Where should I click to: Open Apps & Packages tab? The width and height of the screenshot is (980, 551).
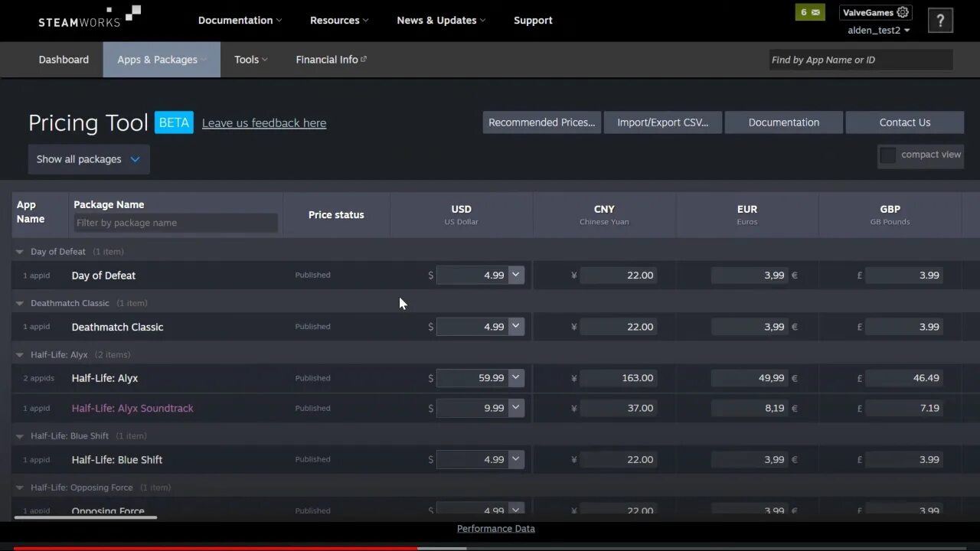(162, 60)
